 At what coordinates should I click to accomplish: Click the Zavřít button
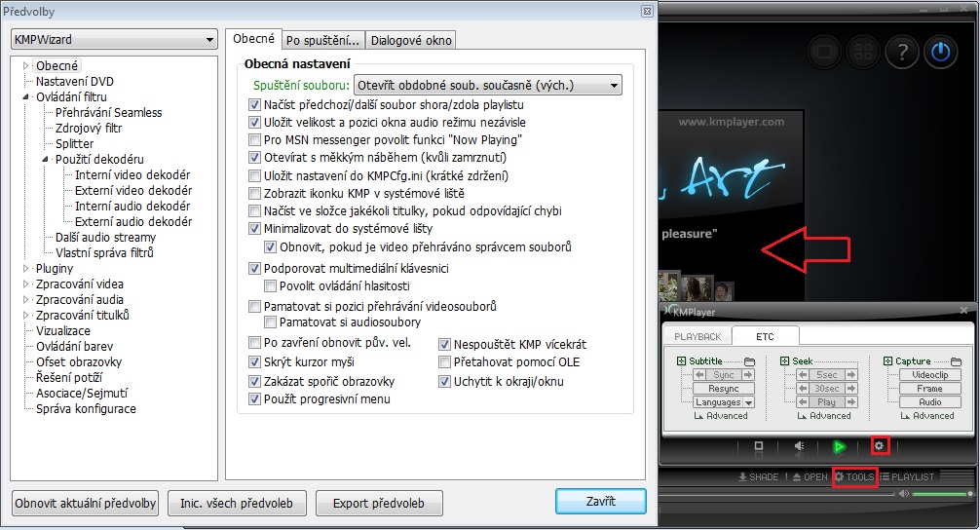point(601,501)
